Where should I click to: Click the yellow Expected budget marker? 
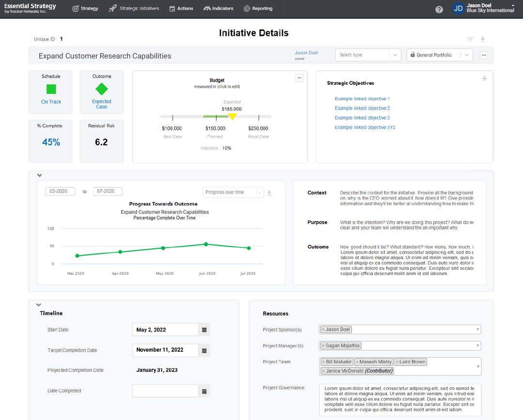pyautogui.click(x=232, y=116)
